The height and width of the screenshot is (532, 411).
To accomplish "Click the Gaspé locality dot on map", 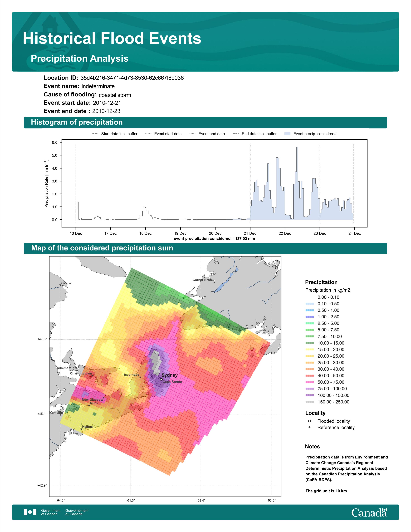I will click(61, 286).
